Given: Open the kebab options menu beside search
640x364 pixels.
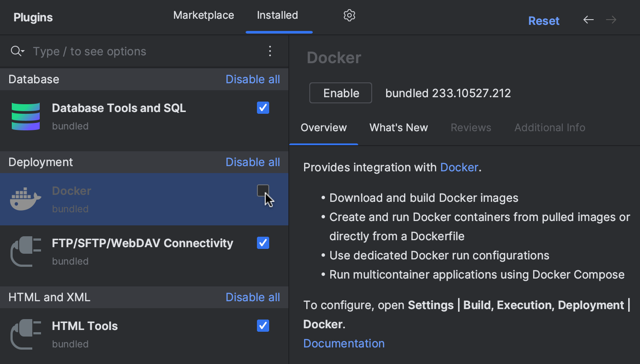Looking at the screenshot, I should (x=270, y=51).
